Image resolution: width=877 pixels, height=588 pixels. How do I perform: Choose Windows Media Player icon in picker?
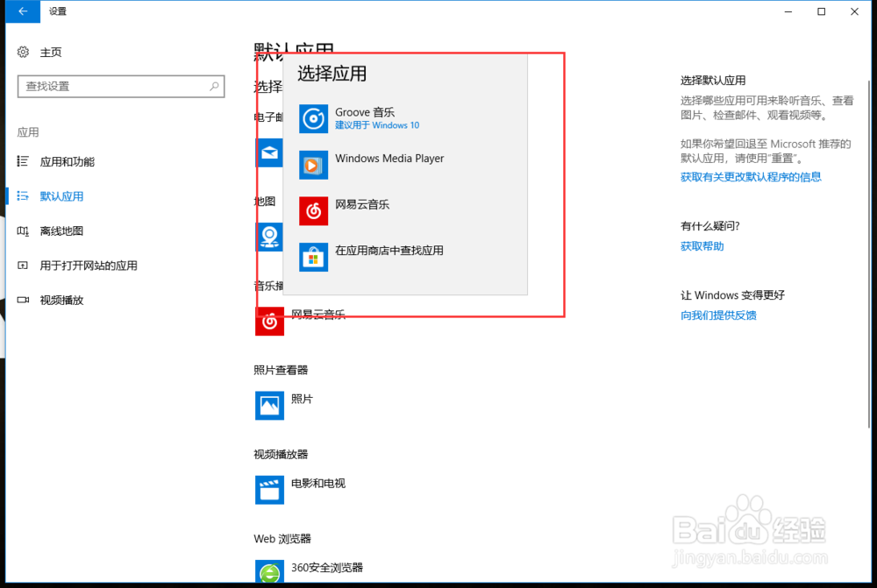(x=313, y=165)
